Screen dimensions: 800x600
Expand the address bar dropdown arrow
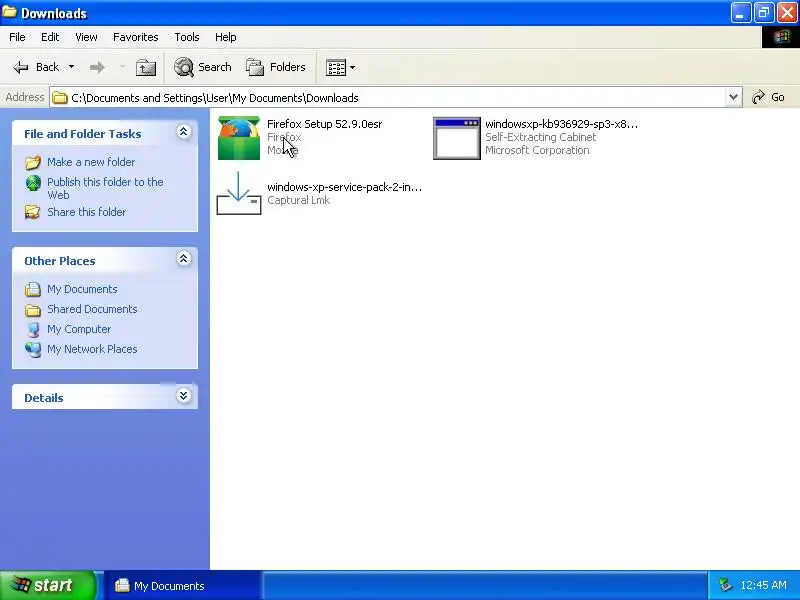click(733, 97)
